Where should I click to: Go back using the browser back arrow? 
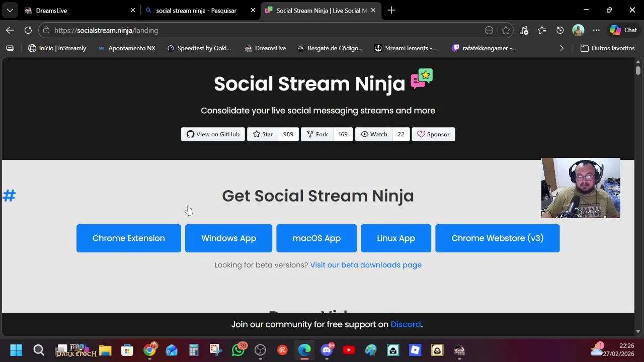(10, 30)
